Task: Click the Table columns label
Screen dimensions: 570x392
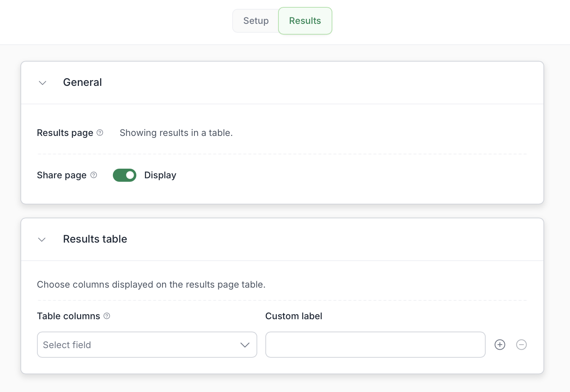Action: coord(69,316)
